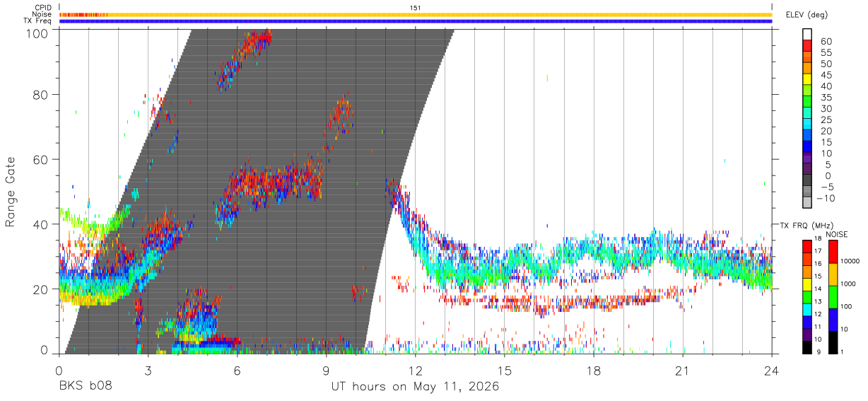Click the yellow elevation swatch between 40 and 45

click(807, 80)
